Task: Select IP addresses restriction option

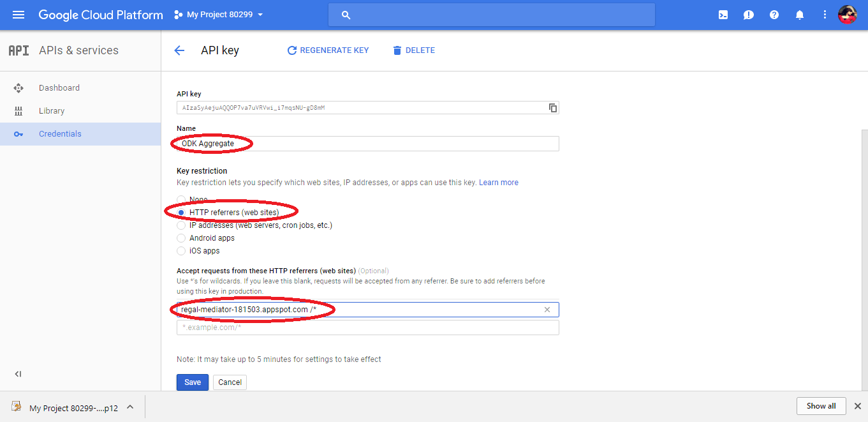Action: click(x=181, y=225)
